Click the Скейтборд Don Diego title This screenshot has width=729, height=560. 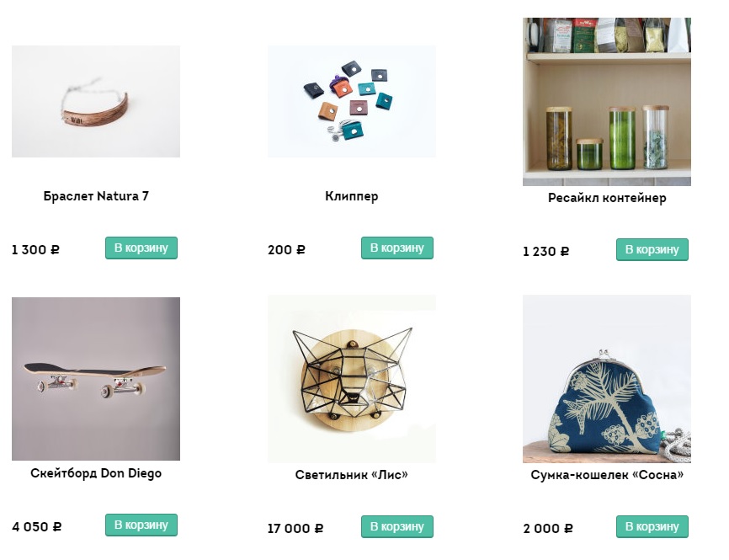click(96, 473)
